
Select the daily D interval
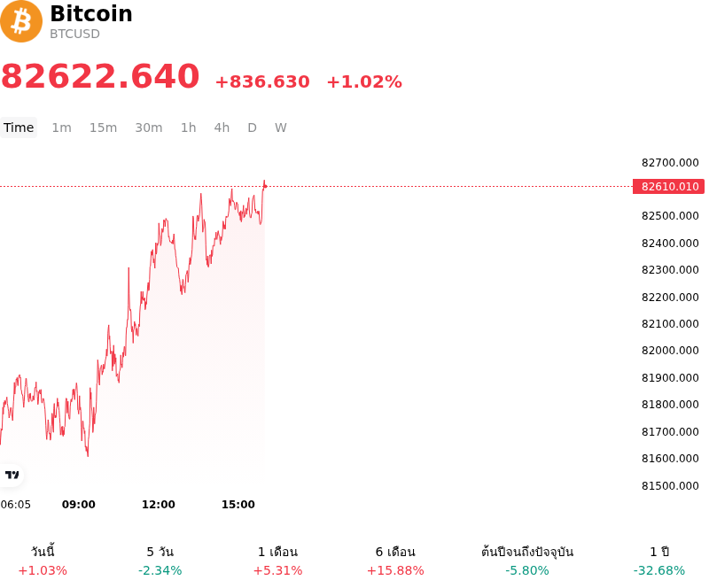tap(253, 128)
